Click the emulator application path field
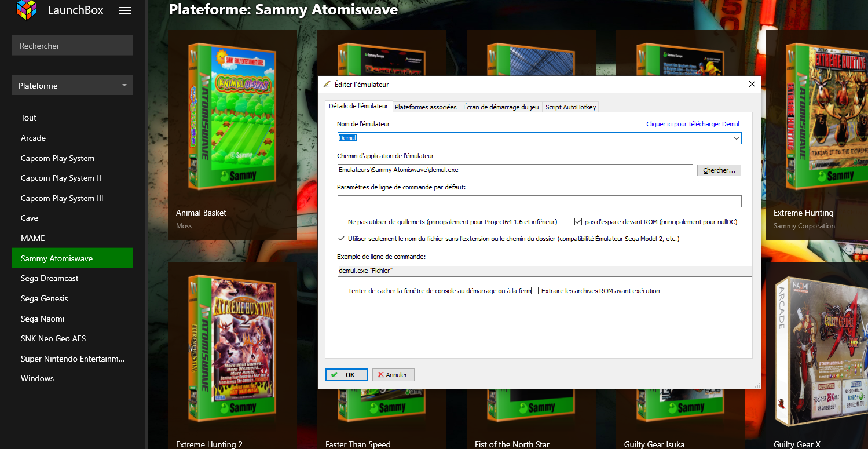This screenshot has width=868, height=449. [515, 170]
